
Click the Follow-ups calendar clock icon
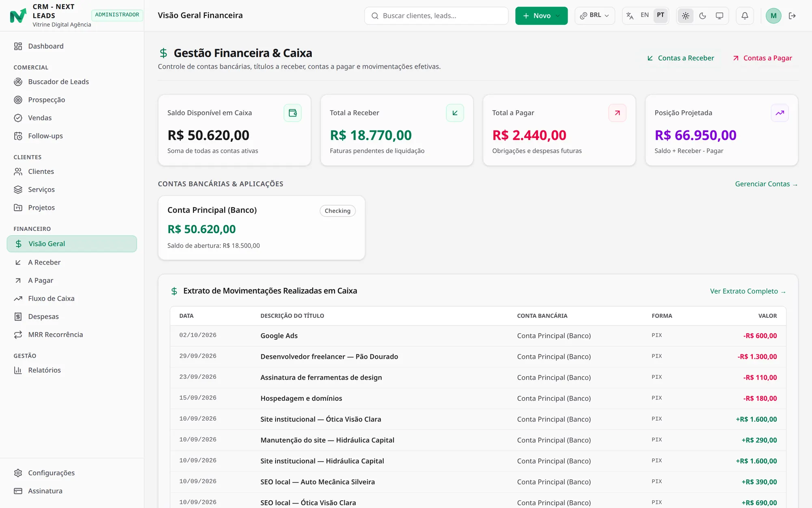click(x=18, y=136)
